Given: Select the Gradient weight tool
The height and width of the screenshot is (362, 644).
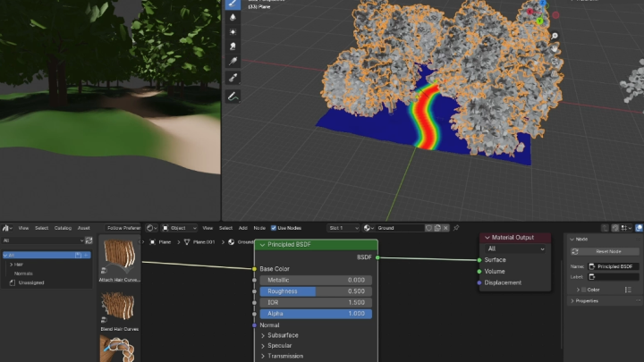Looking at the screenshot, I should pos(233,61).
